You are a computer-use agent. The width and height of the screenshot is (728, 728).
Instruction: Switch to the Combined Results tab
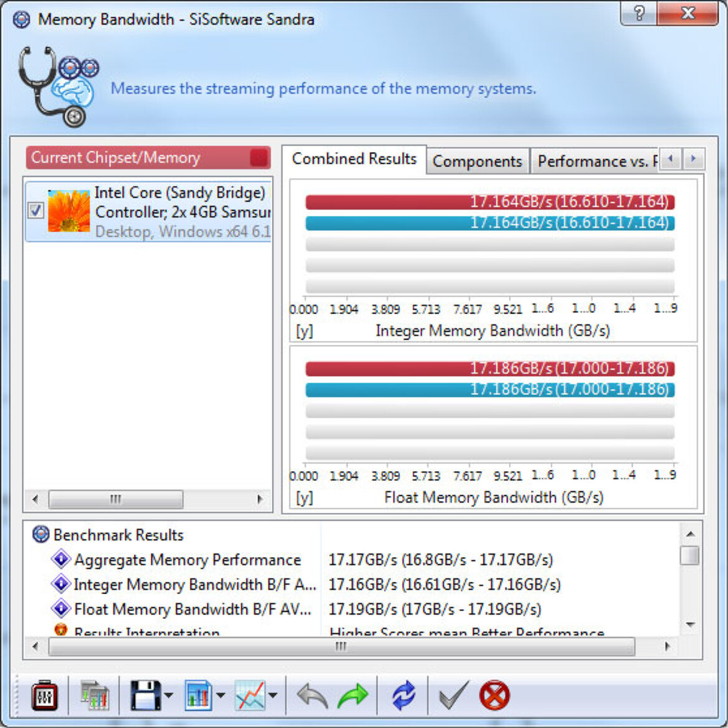[x=354, y=159]
